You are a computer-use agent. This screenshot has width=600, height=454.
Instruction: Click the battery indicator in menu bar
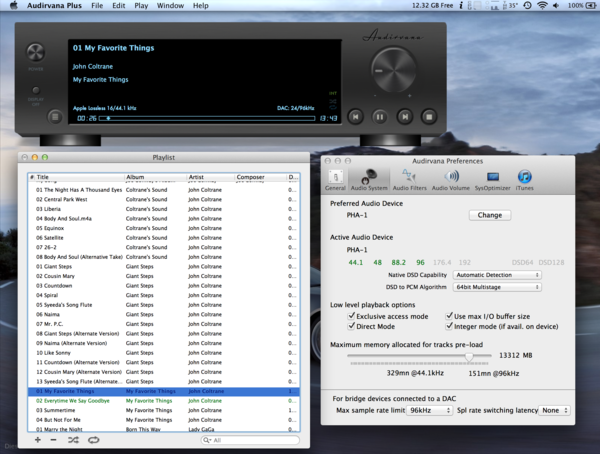pos(582,5)
